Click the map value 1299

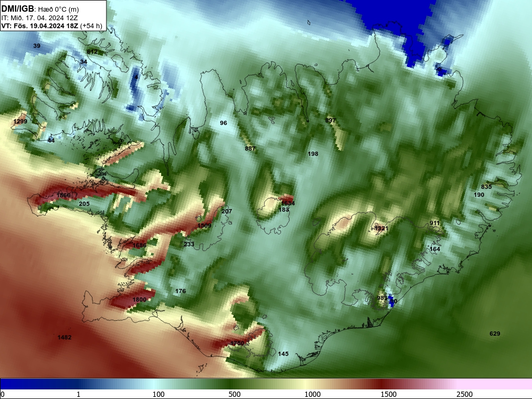20,121
